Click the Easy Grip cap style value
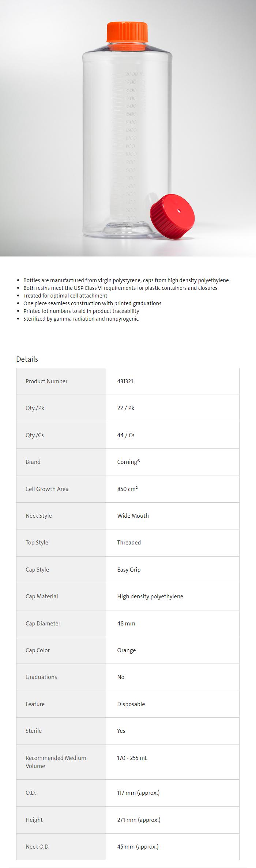 point(129,569)
